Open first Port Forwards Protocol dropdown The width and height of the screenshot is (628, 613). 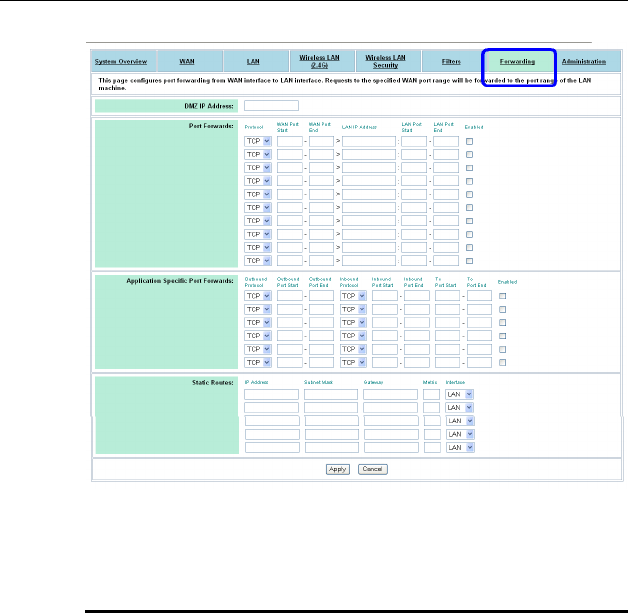coord(258,142)
